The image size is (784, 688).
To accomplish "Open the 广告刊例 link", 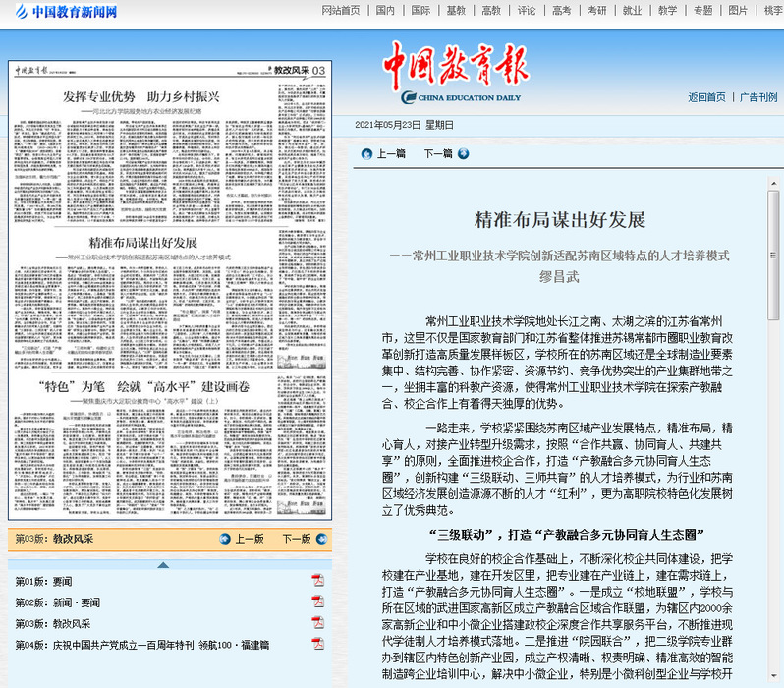I will coord(757,97).
